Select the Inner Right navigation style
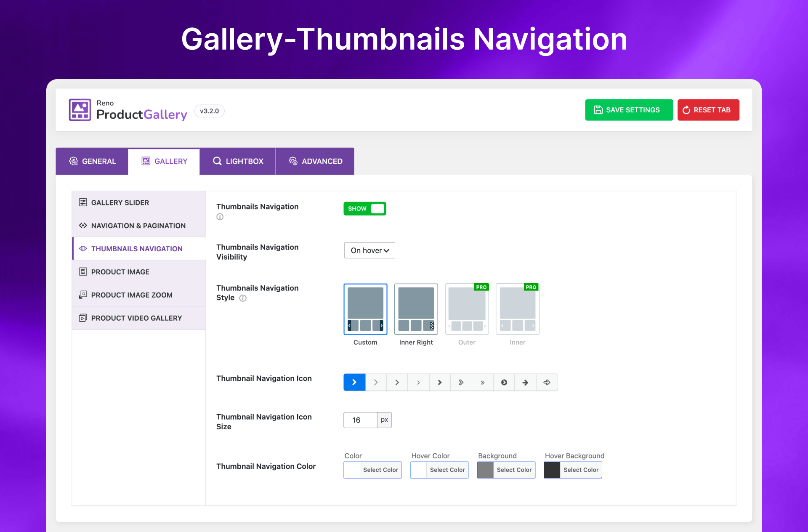808x532 pixels. pyautogui.click(x=416, y=309)
